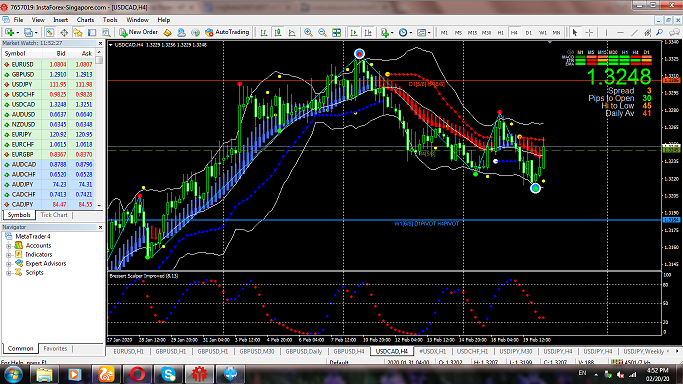
Task: Tile chart windows with the grid icon
Action: click(x=336, y=32)
